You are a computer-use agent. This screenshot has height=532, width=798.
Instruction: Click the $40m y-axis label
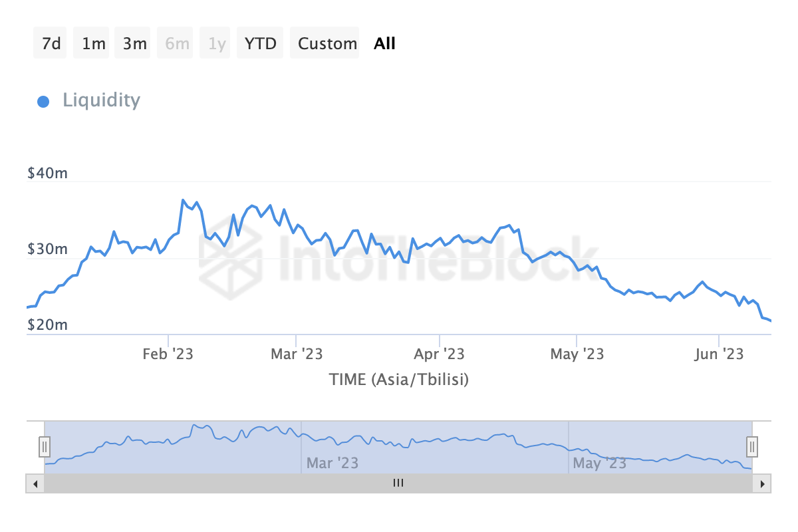[x=47, y=174]
